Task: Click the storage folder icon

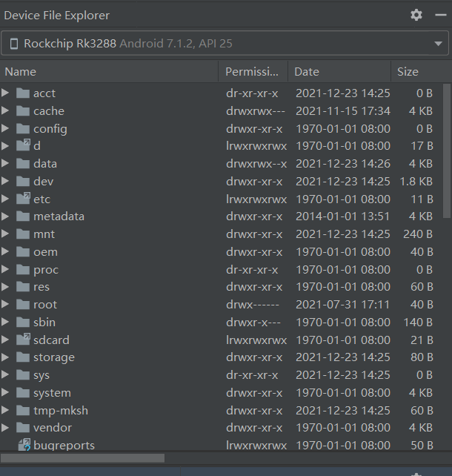Action: tap(23, 357)
